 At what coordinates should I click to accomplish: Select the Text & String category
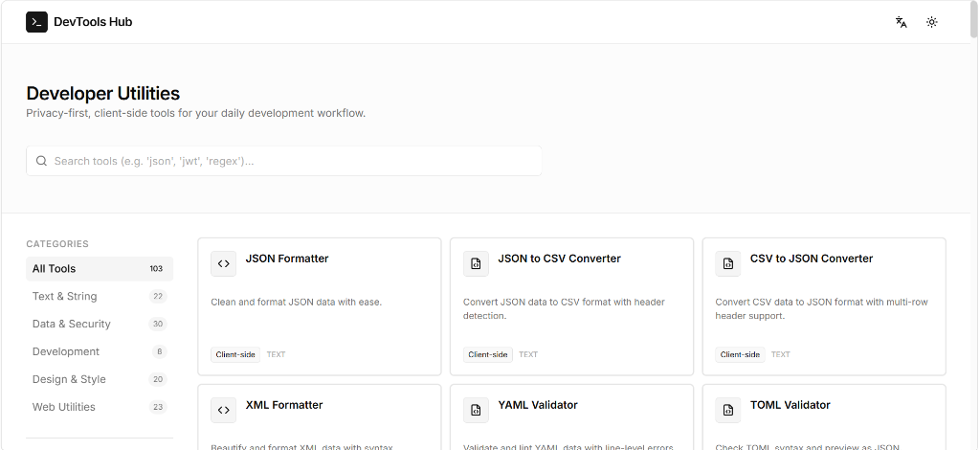pos(100,296)
